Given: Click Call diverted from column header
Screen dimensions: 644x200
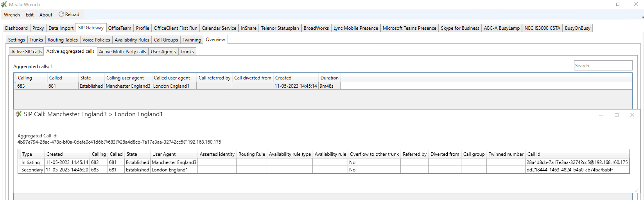Looking at the screenshot, I should (253, 78).
